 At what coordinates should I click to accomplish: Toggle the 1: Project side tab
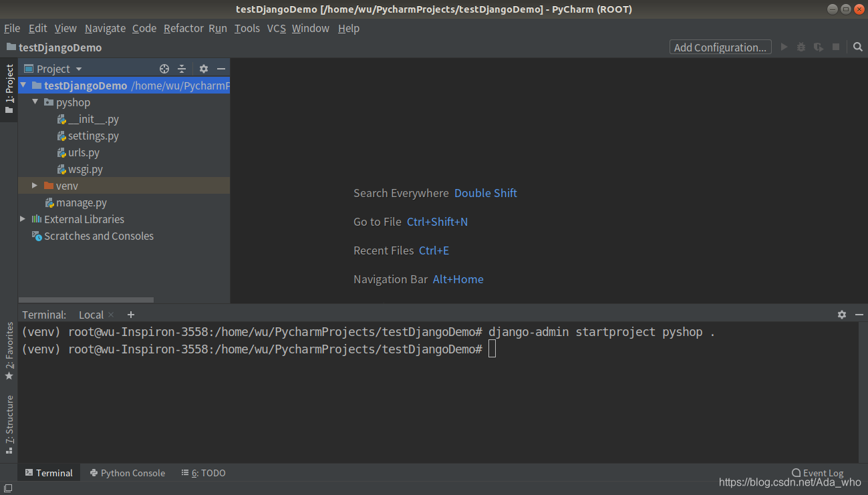[x=9, y=90]
